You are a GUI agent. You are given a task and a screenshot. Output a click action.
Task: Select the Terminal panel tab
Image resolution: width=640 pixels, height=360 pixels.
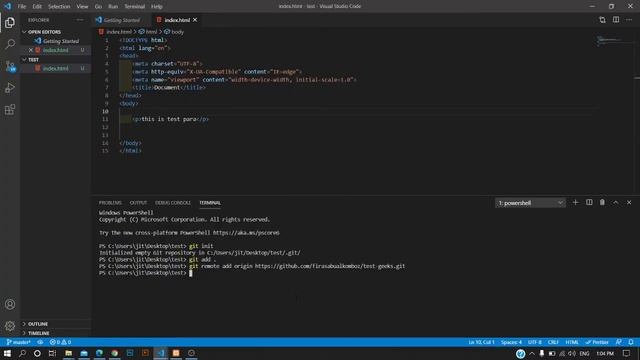(210, 202)
